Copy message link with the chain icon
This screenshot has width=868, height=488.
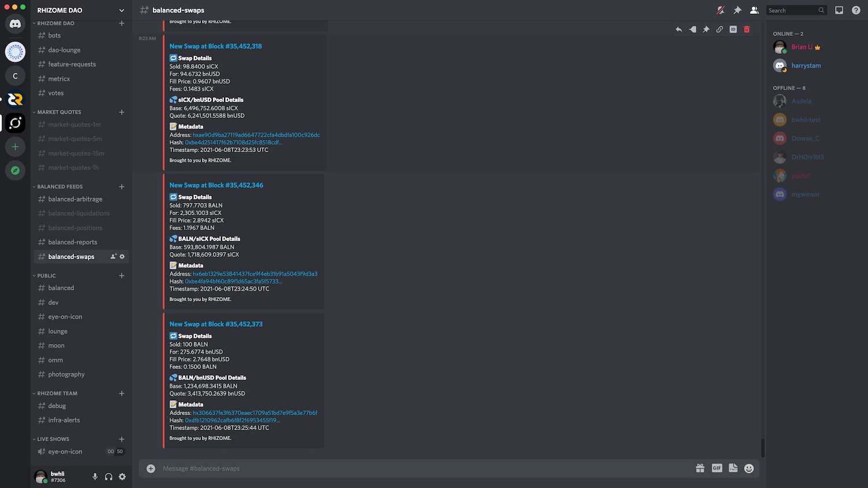[x=719, y=29]
